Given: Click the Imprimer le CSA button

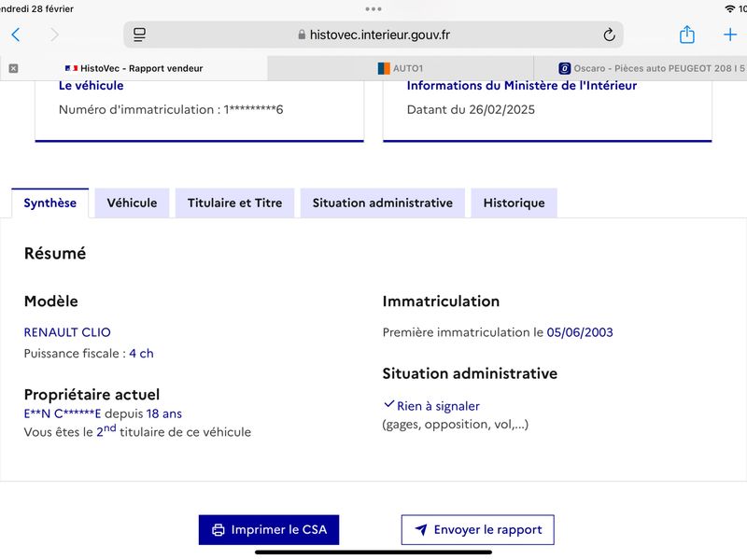Looking at the screenshot, I should [x=269, y=529].
